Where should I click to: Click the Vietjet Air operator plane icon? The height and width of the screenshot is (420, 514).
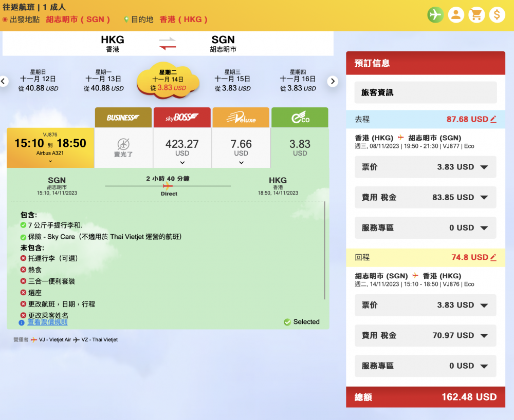(34, 340)
